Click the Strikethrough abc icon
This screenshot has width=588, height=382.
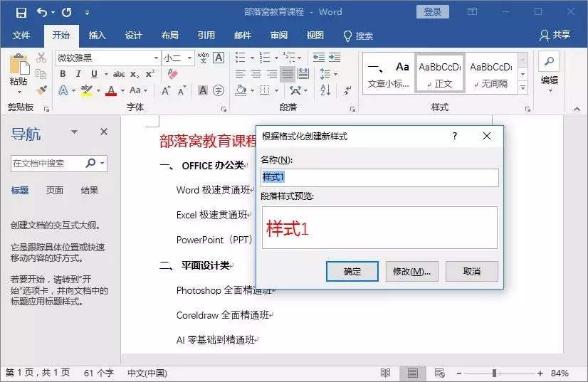coord(119,74)
